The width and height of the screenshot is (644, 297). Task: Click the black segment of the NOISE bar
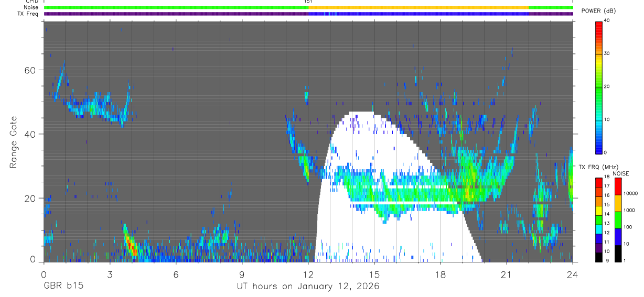[x=618, y=254]
